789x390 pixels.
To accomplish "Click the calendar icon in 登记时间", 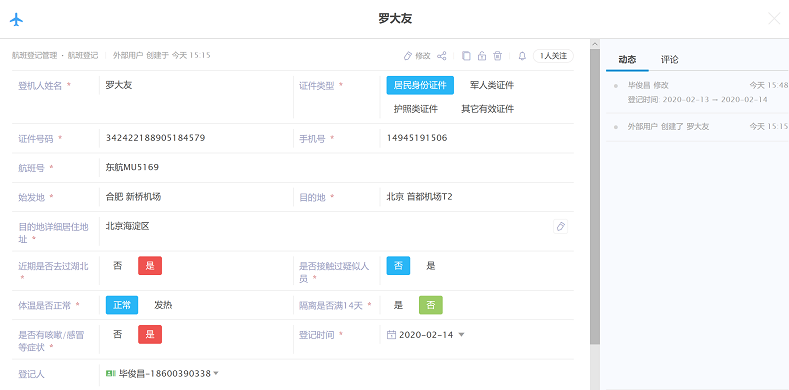I will [391, 334].
